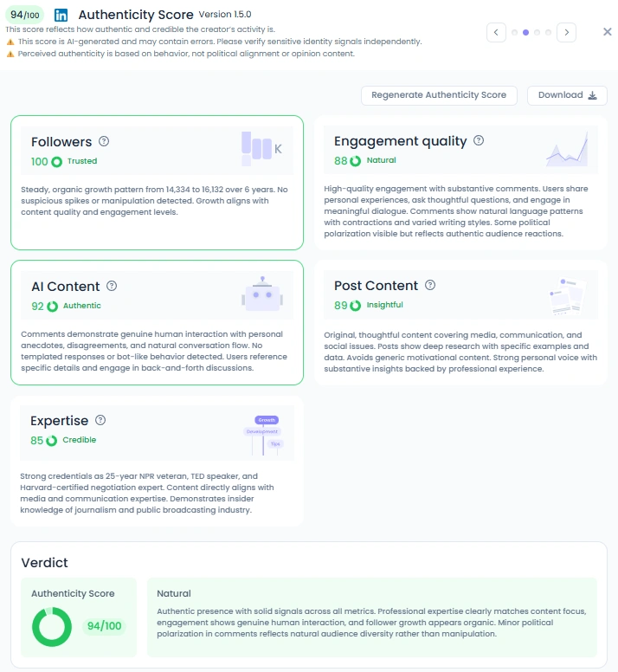Click the Engagement quality line chart illustration

click(x=567, y=149)
